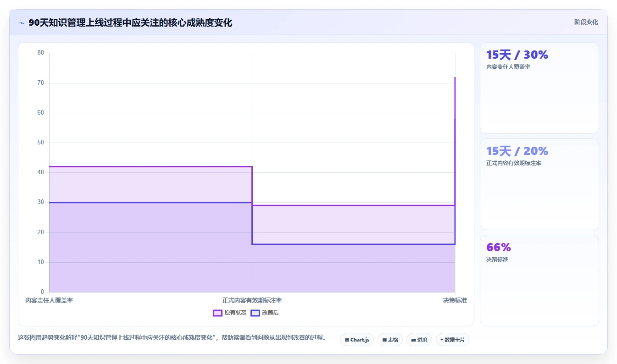The height and width of the screenshot is (364, 617).
Task: Click the y-axis value 80
Action: (x=40, y=53)
